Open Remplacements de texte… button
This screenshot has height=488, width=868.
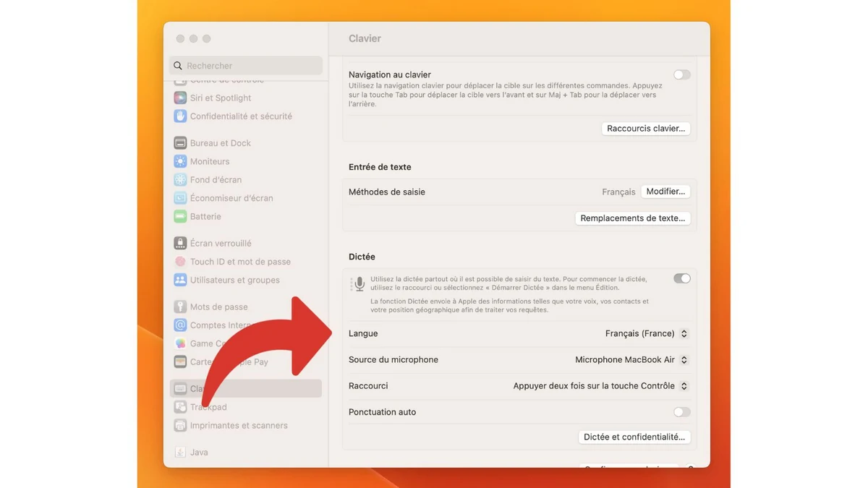[x=633, y=218]
